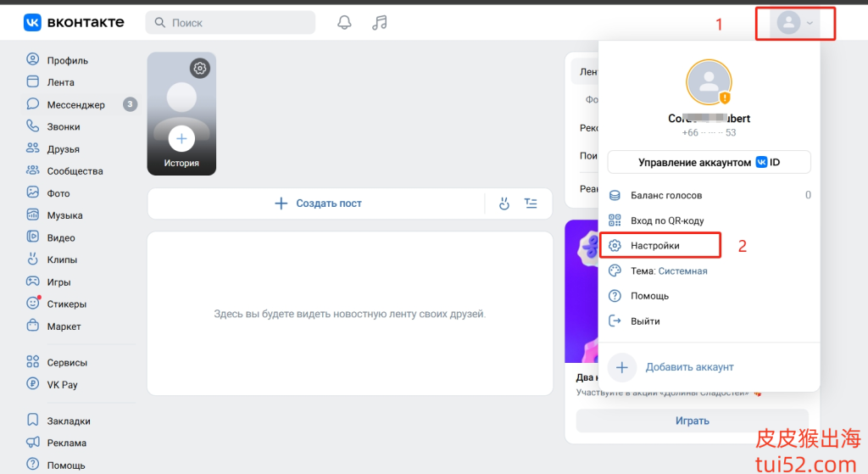Click the VK logo in header
This screenshot has height=474, width=868.
[x=73, y=23]
